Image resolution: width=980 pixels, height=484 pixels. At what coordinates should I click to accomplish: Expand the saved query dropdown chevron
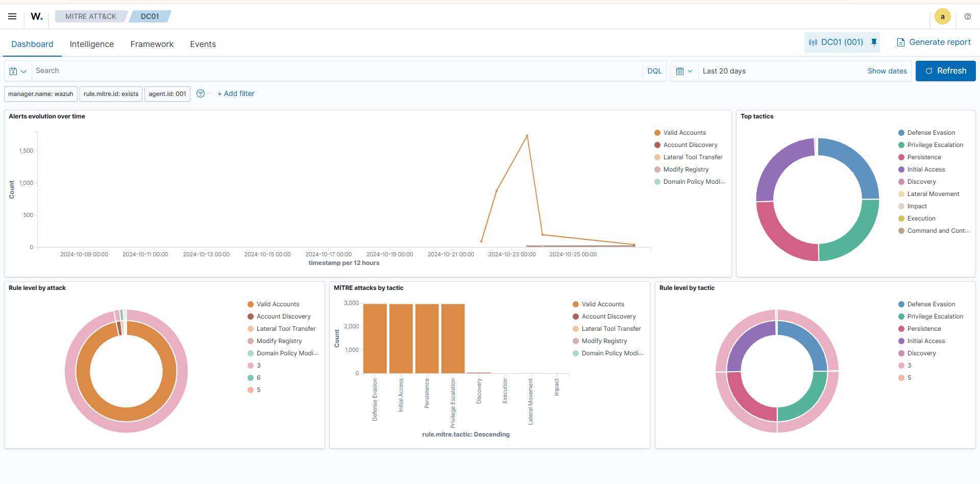23,70
